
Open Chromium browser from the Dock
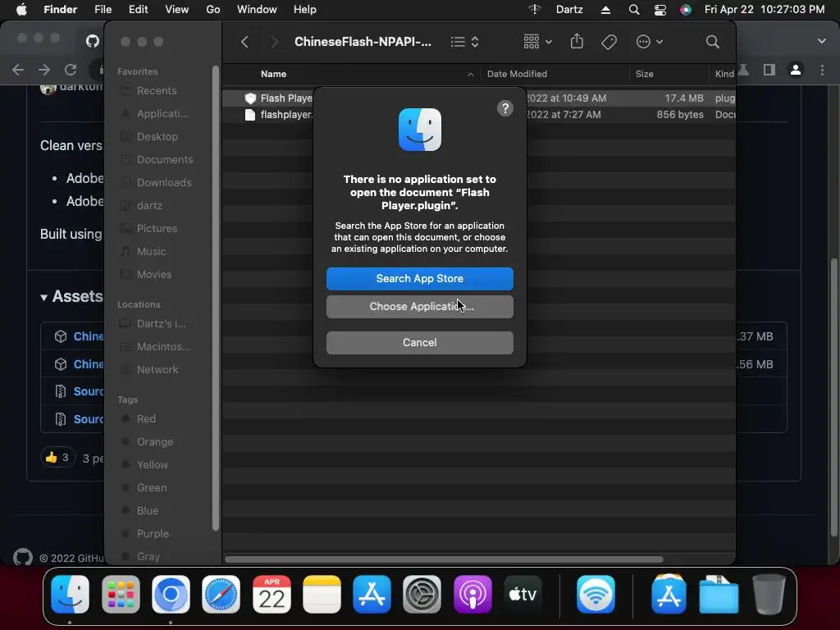coord(171,594)
